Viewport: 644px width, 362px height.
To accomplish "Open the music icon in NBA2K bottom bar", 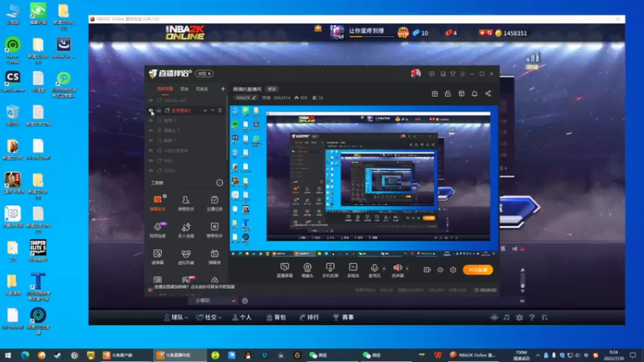I will tap(506, 317).
